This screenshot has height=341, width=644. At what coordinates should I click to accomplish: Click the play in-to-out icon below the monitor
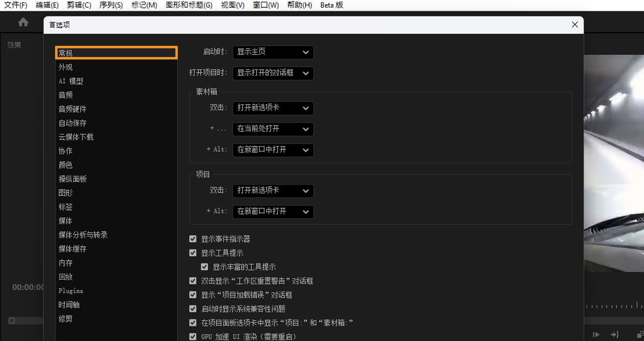[596, 335]
